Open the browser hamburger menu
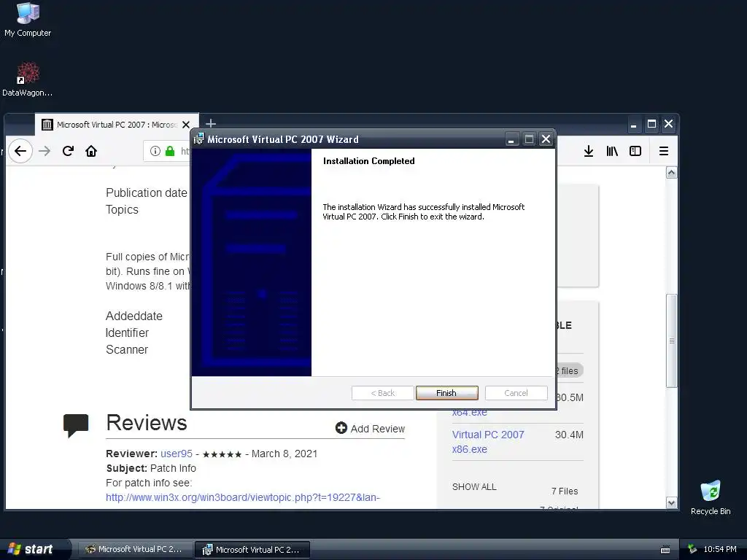 664,151
